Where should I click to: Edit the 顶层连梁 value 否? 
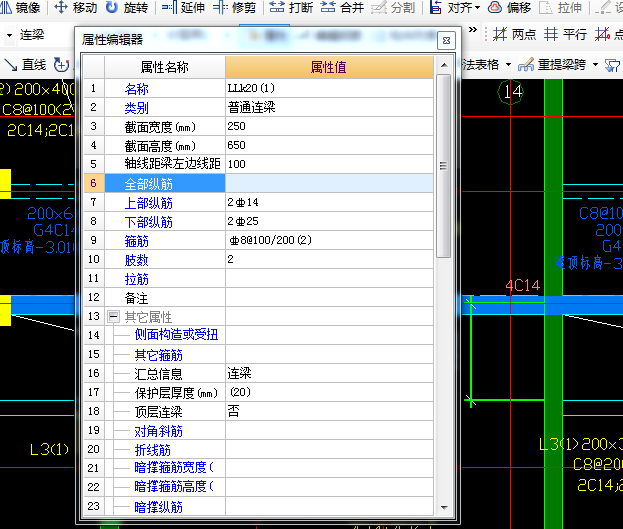[x=329, y=411]
